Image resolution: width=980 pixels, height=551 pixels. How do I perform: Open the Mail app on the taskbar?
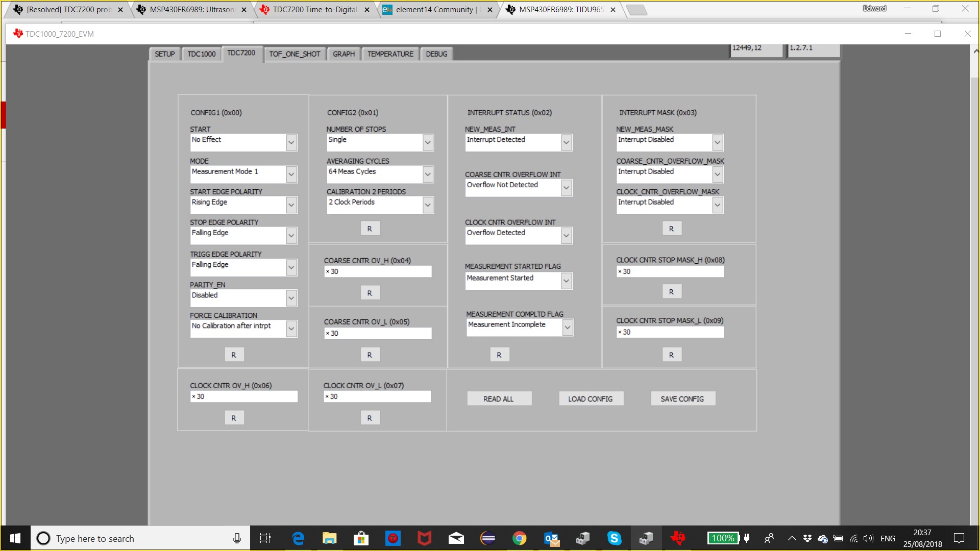point(456,538)
